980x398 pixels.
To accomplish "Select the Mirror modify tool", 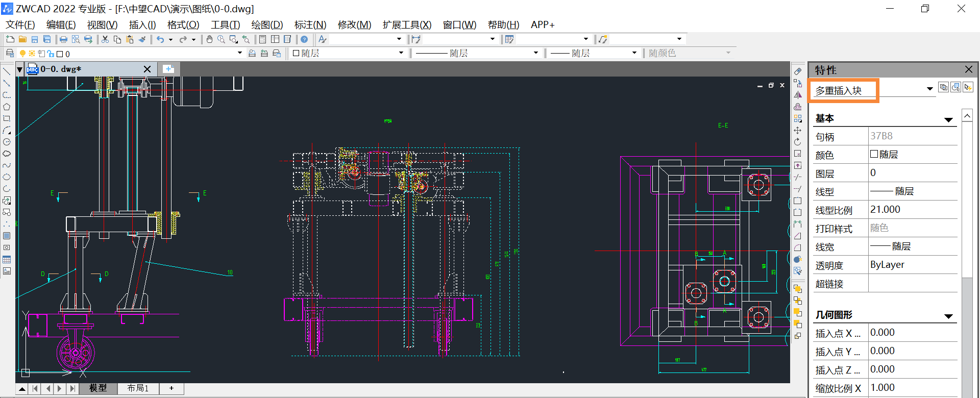I will coord(798,95).
